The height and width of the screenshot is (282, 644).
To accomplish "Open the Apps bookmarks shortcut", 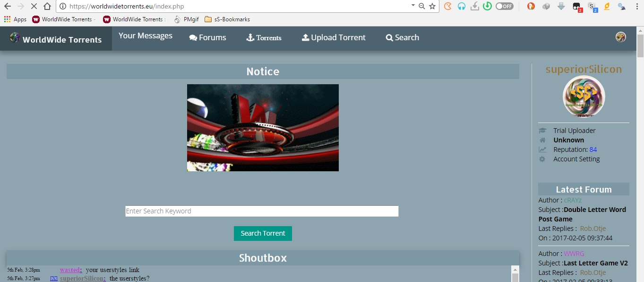I will pyautogui.click(x=15, y=19).
